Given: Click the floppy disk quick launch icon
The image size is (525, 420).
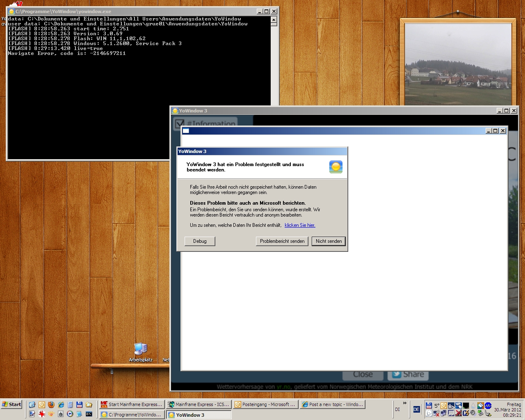Looking at the screenshot, I should 80,405.
